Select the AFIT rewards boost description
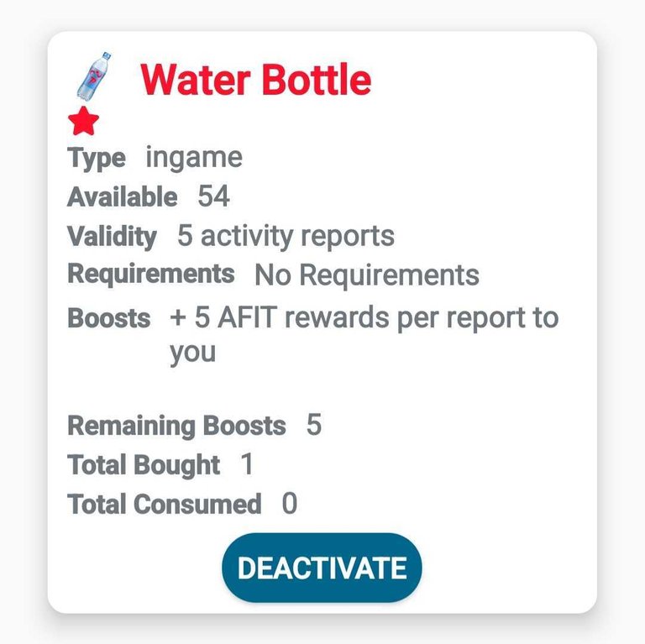This screenshot has width=645, height=644. point(364,335)
